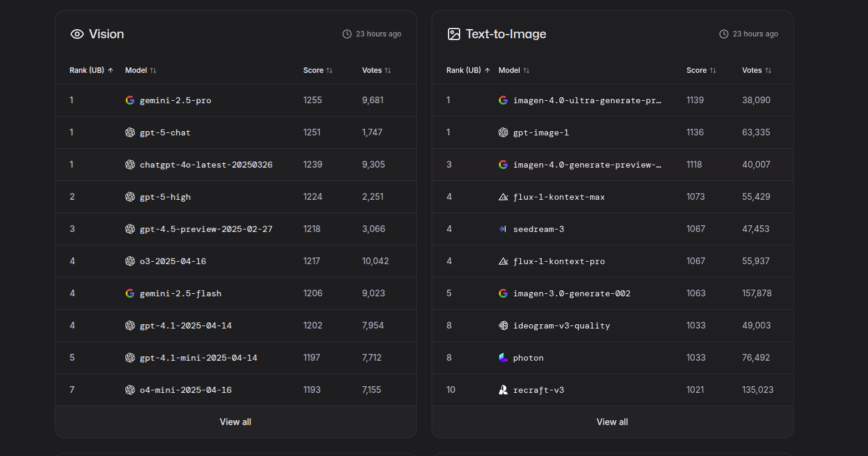Screen dimensions: 868x456
Task: Click score 1139 in Text-to-Image table
Action: pyautogui.click(x=695, y=100)
